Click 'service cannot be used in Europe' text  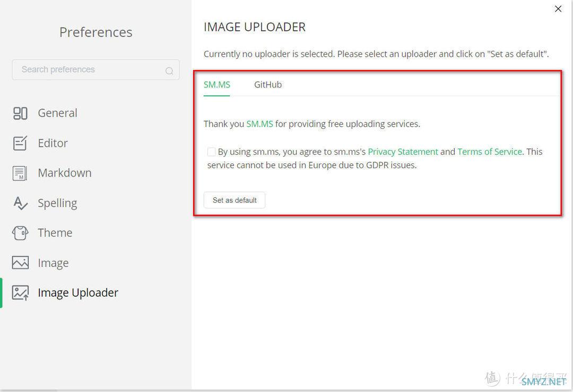pyautogui.click(x=312, y=165)
